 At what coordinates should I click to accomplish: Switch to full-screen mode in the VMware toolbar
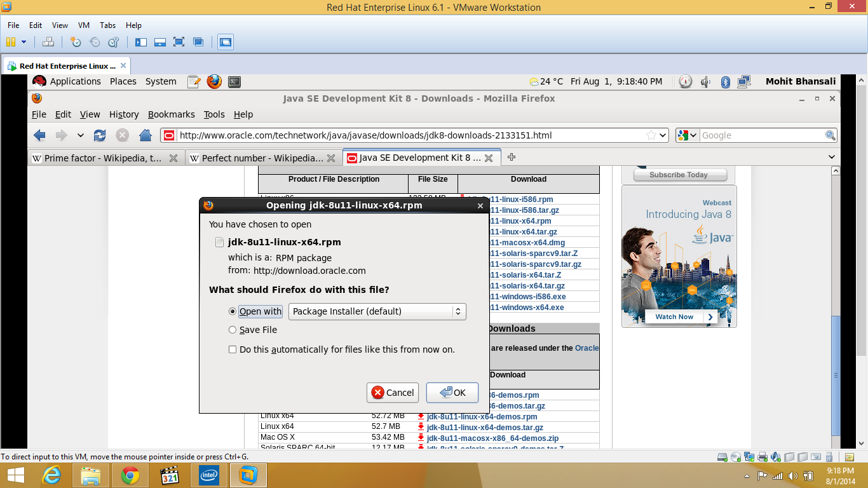point(179,42)
